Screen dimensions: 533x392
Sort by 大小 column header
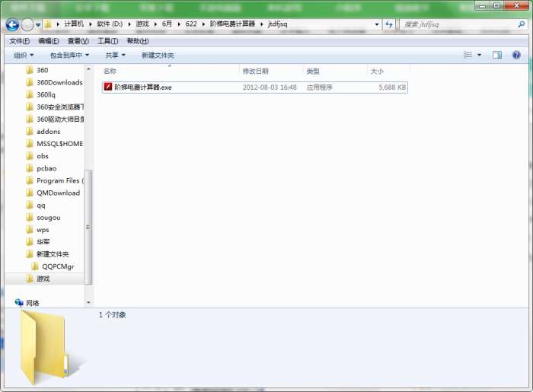(x=388, y=71)
